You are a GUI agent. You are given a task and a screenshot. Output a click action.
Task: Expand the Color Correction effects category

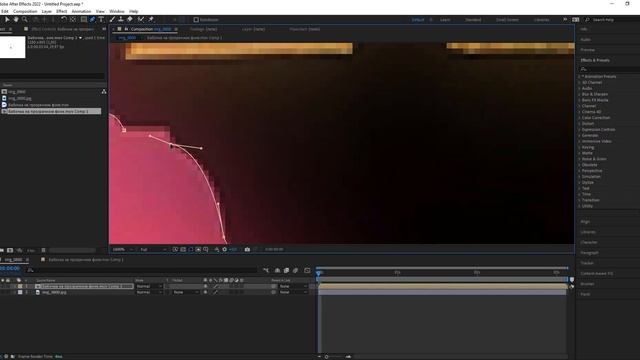579,118
